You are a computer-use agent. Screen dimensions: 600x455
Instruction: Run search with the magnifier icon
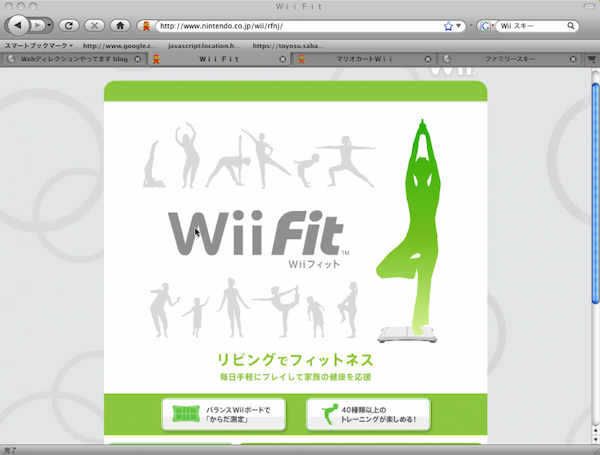point(571,26)
